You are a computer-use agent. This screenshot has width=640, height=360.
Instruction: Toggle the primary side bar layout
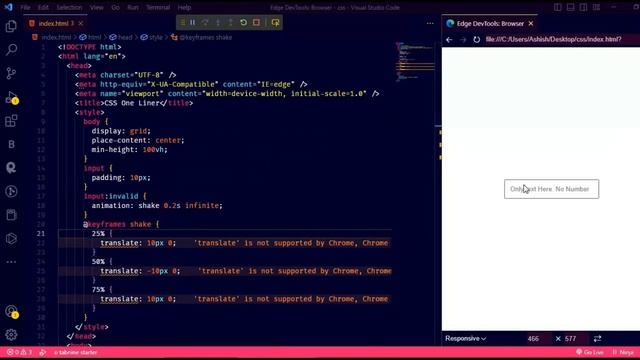[558, 7]
